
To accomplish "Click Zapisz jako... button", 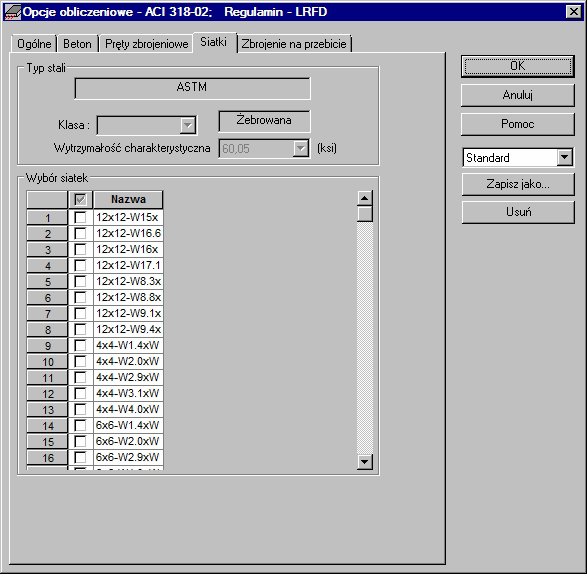I will click(518, 184).
